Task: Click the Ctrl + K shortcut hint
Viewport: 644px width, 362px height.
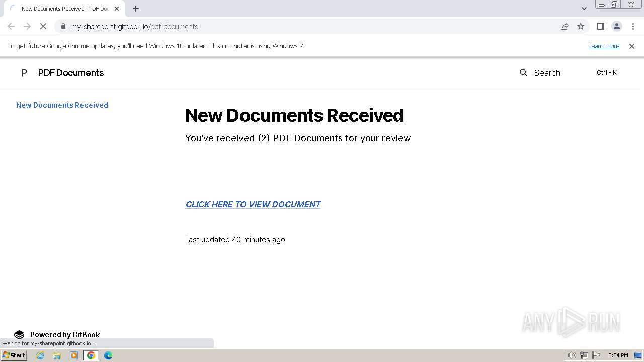Action: point(606,73)
